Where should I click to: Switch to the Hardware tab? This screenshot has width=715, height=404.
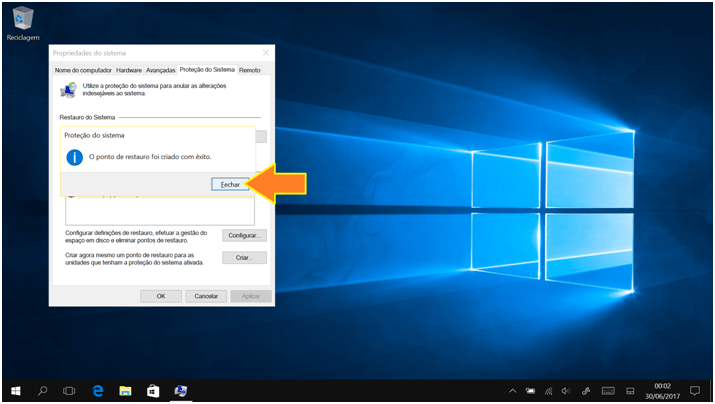[x=129, y=70]
